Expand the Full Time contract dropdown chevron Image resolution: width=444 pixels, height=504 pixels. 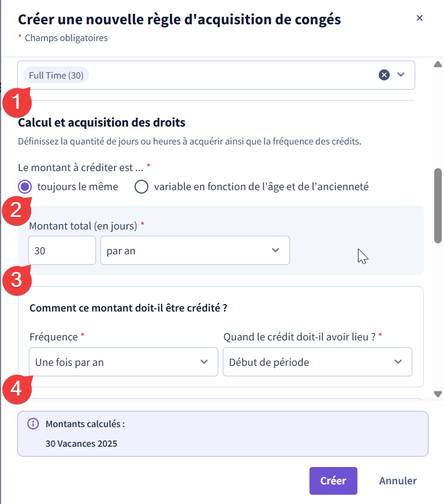401,75
